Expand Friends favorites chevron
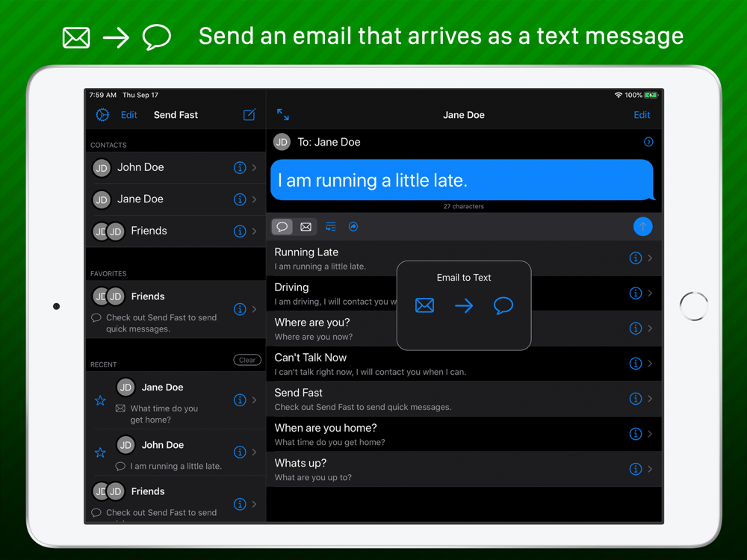Image resolution: width=747 pixels, height=560 pixels. [255, 309]
